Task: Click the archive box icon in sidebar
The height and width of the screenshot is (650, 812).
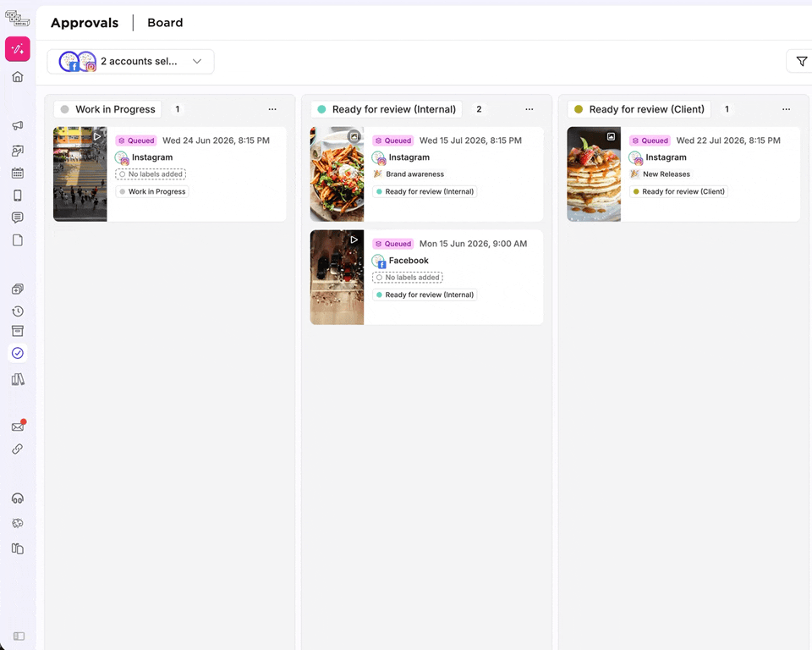Action: 18,331
